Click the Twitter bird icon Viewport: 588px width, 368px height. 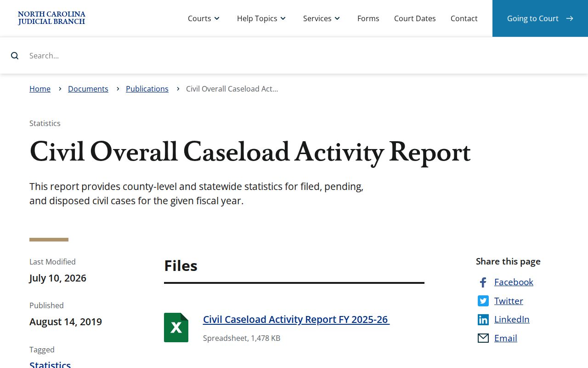483,301
